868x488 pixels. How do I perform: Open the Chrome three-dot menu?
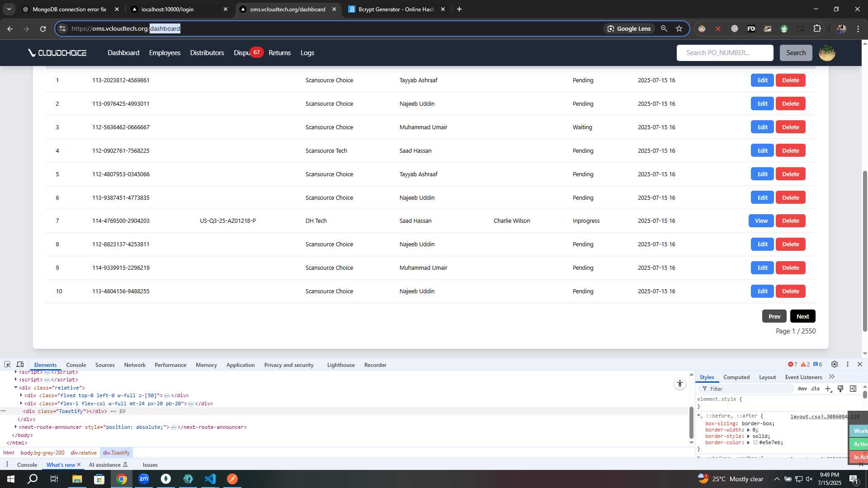click(858, 28)
